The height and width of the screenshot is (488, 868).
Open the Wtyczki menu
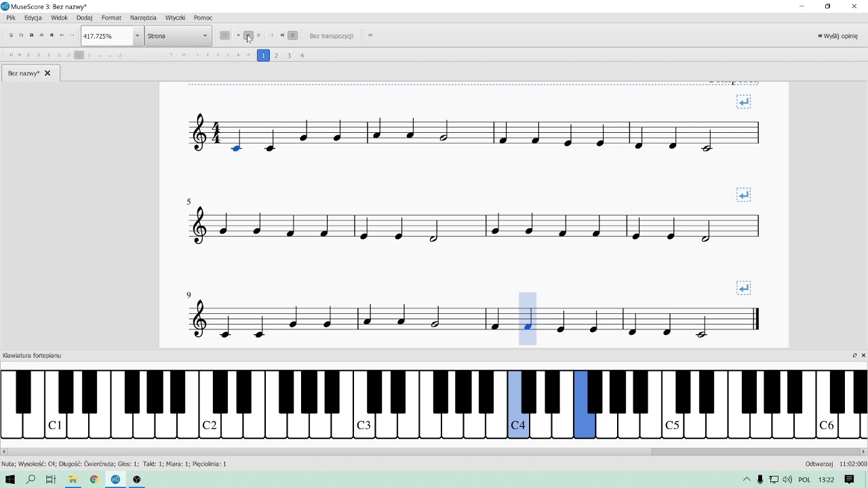[x=175, y=18]
